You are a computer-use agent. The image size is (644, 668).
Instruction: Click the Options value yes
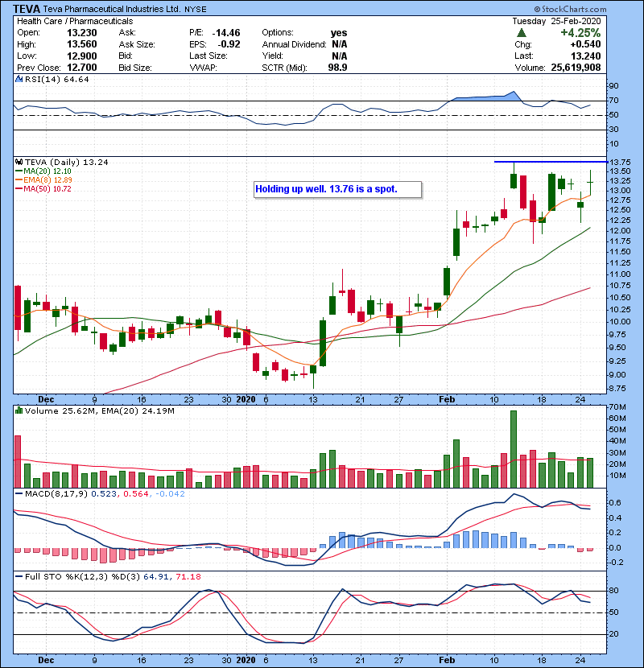pyautogui.click(x=339, y=33)
